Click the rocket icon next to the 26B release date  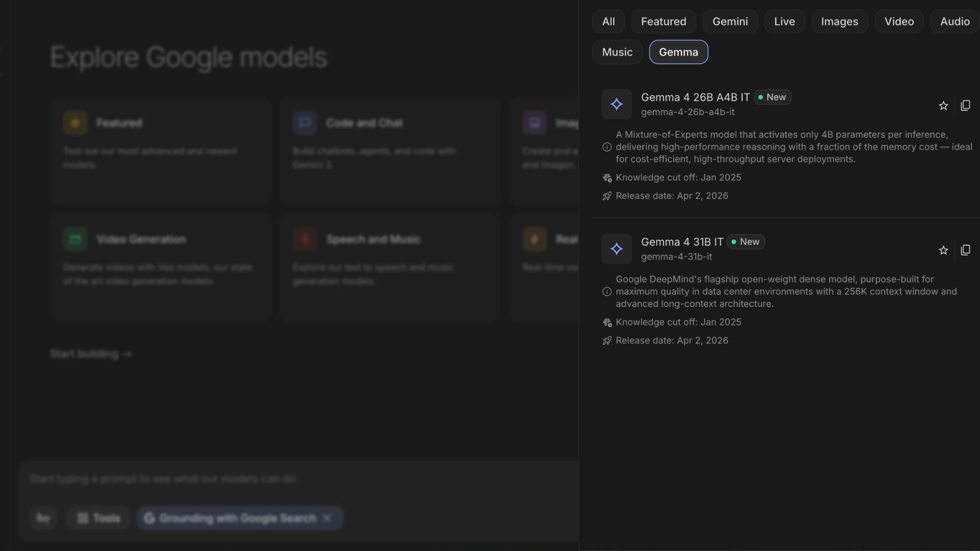607,196
